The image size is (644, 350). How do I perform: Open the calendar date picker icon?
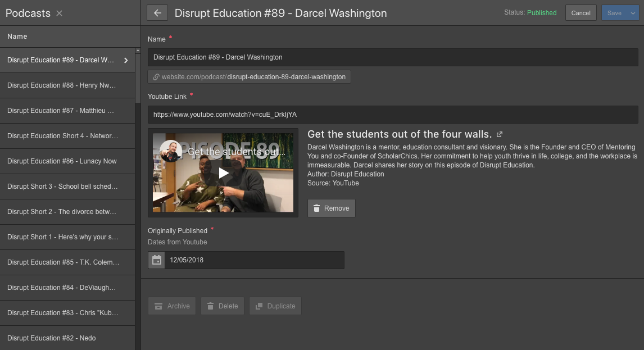click(x=156, y=260)
